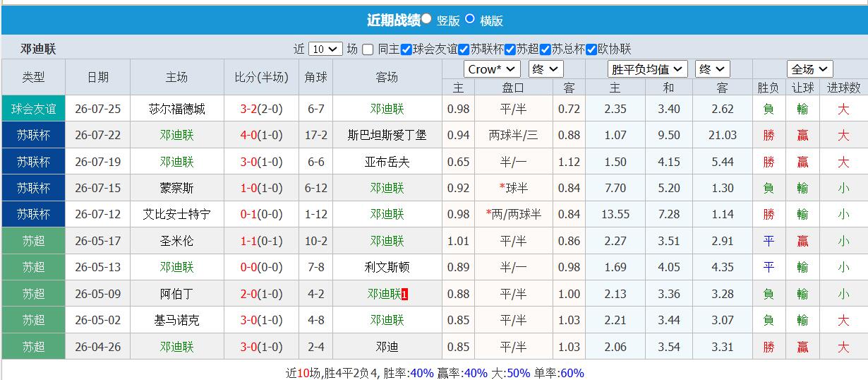This screenshot has width=868, height=380.
Task: Click home team 莎尔福德城
Action: click(x=177, y=109)
